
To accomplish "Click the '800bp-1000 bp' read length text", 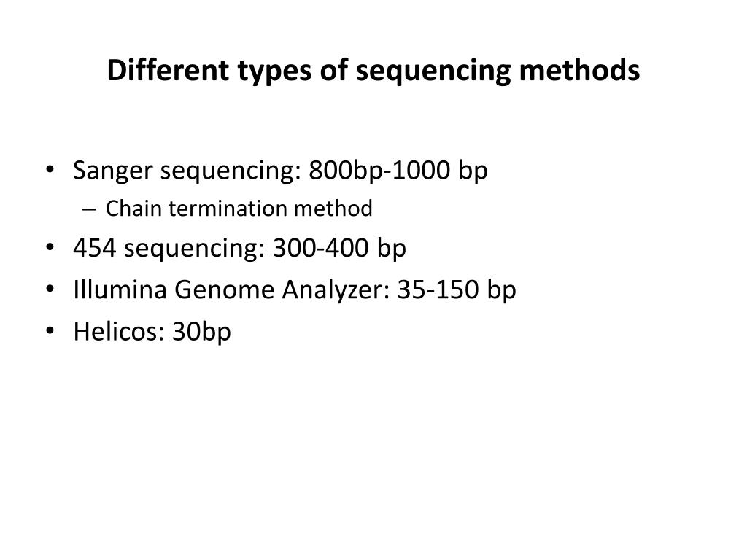I will [x=398, y=171].
